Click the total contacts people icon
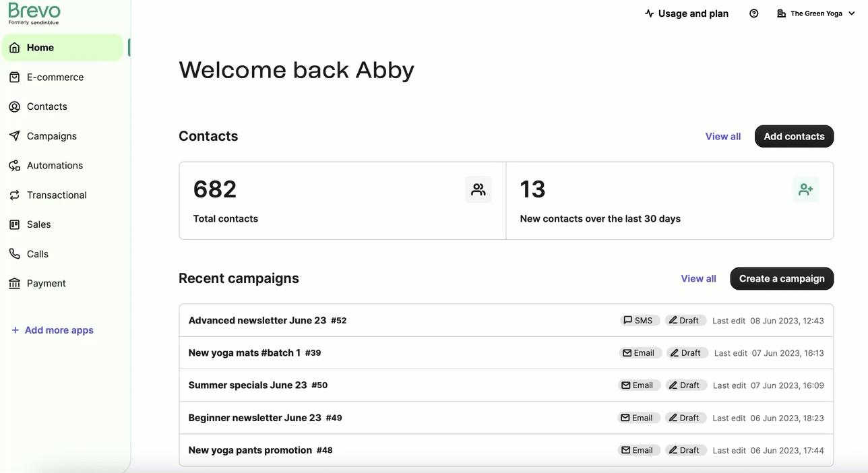The width and height of the screenshot is (868, 473). tap(478, 189)
